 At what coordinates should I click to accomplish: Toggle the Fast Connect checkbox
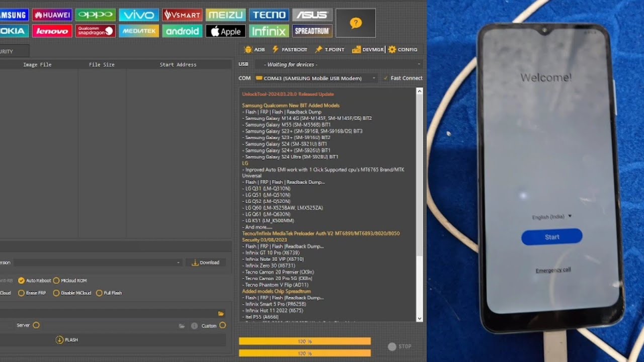tap(403, 78)
